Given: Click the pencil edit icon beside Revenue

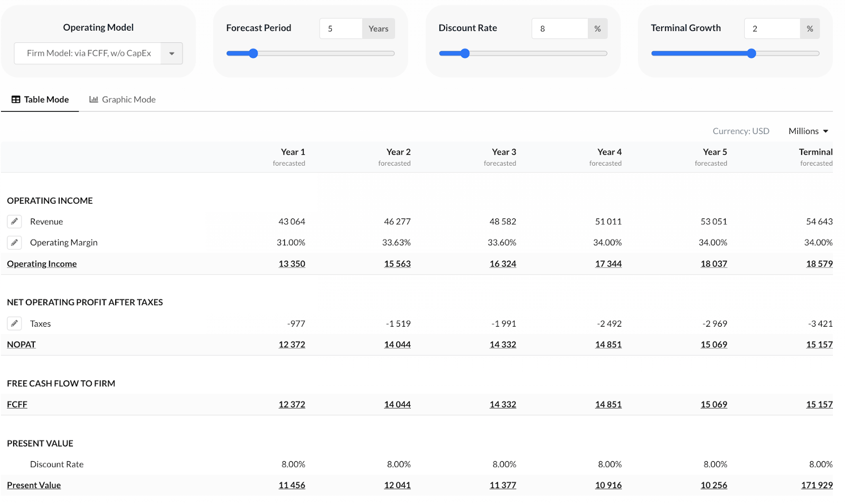Looking at the screenshot, I should click(x=15, y=222).
